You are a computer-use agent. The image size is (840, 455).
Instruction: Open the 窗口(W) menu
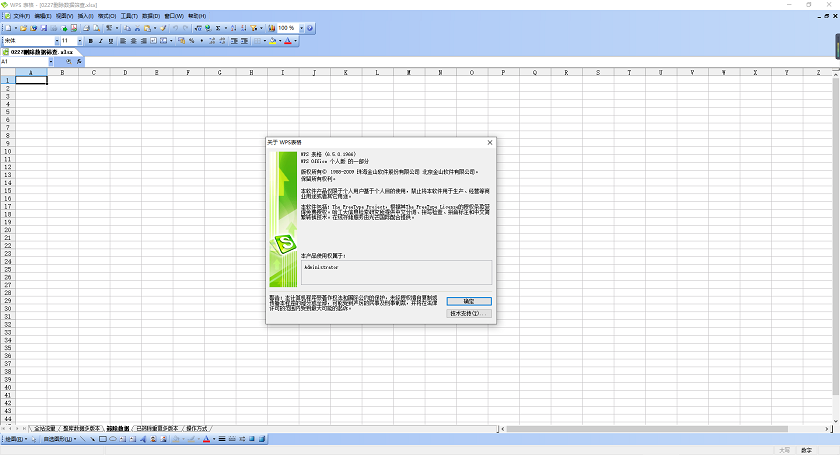pyautogui.click(x=174, y=16)
